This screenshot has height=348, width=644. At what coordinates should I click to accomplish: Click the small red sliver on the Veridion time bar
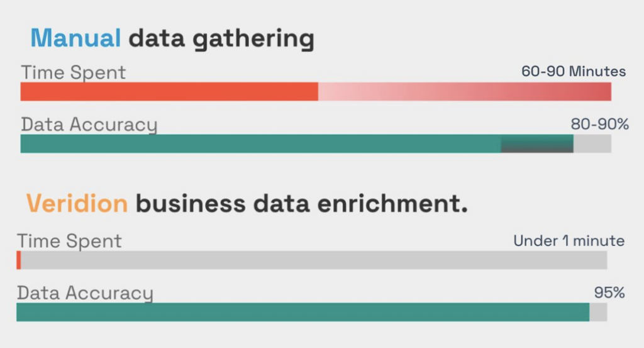click(x=19, y=261)
